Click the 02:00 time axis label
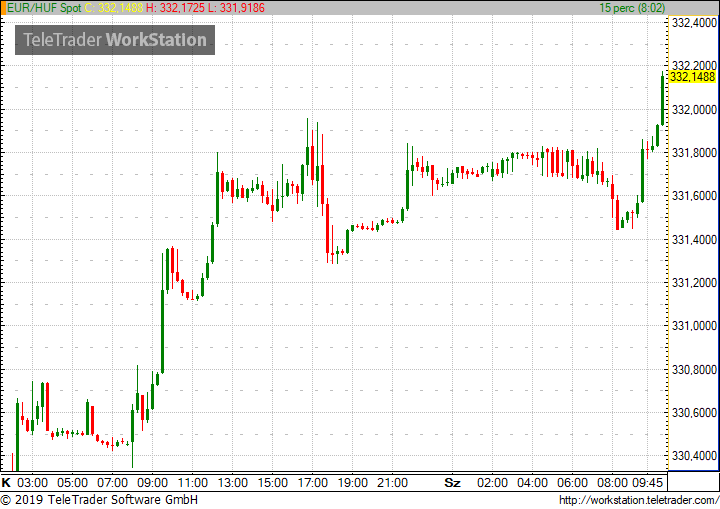Screen dimensions: 720x509 tap(492, 483)
